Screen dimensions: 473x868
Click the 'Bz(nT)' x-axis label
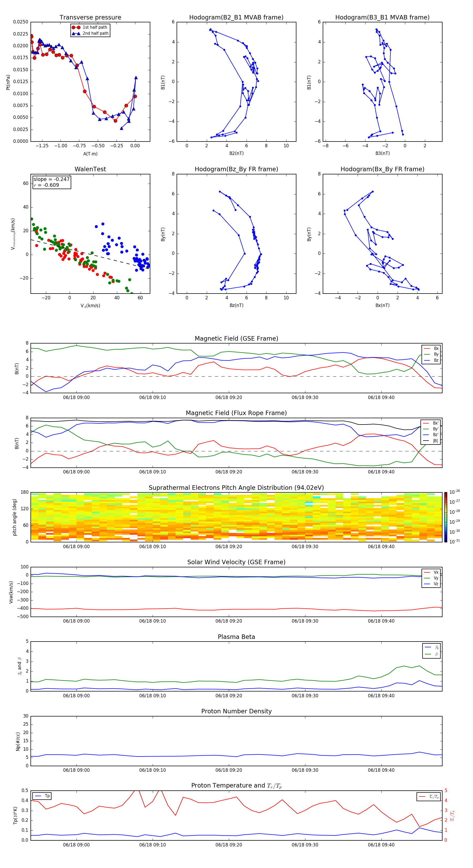236,305
